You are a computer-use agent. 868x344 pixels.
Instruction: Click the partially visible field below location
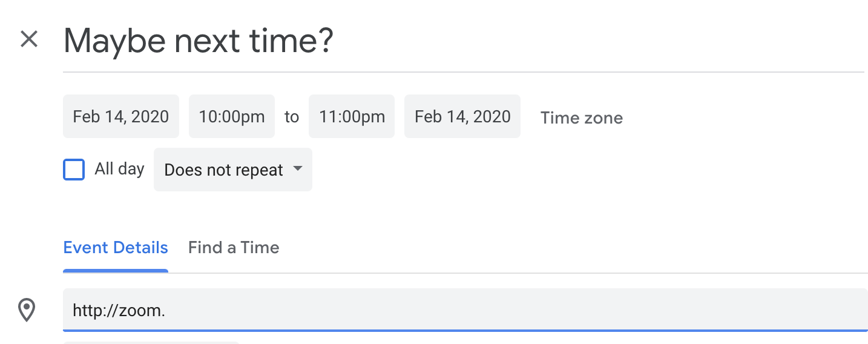pos(151,342)
